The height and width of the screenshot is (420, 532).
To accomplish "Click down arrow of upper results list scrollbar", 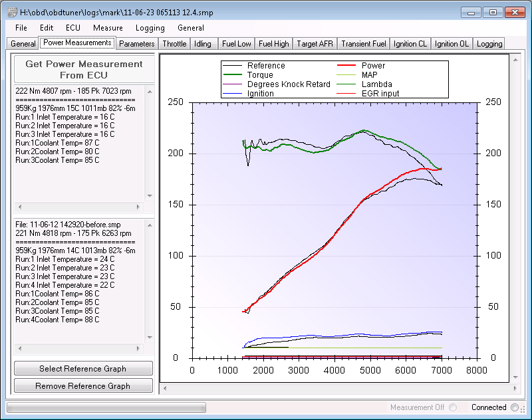I will tap(150, 196).
